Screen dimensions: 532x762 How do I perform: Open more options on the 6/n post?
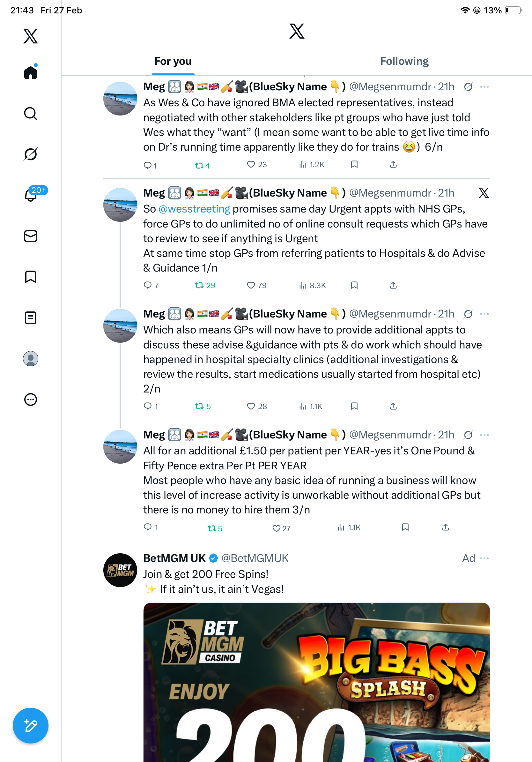point(484,86)
